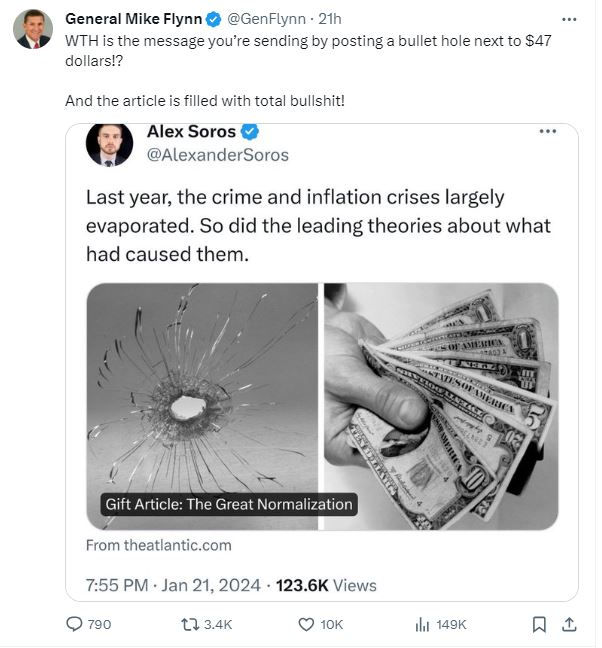Open General Mike Flynn's profile avatar
Screen dimensions: 602x648
tap(33, 29)
